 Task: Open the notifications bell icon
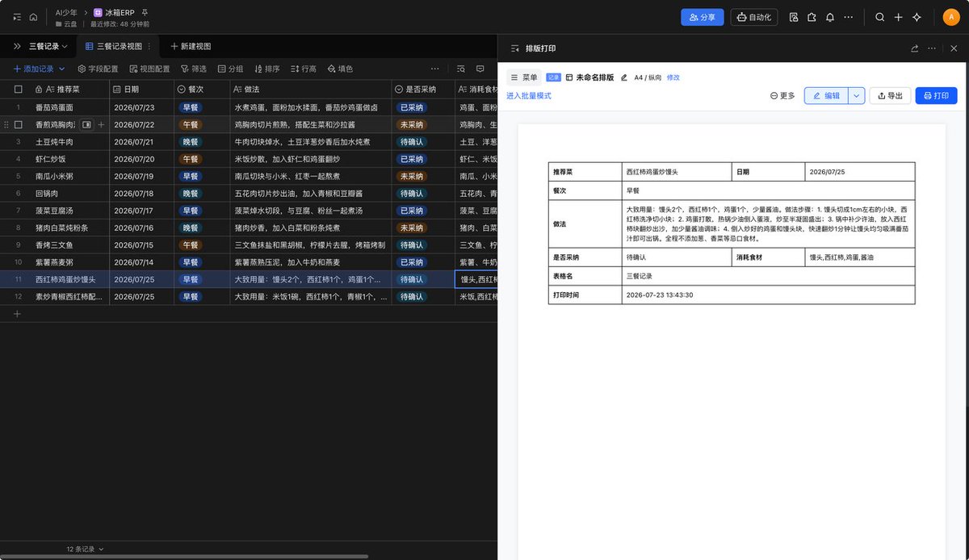tap(829, 17)
